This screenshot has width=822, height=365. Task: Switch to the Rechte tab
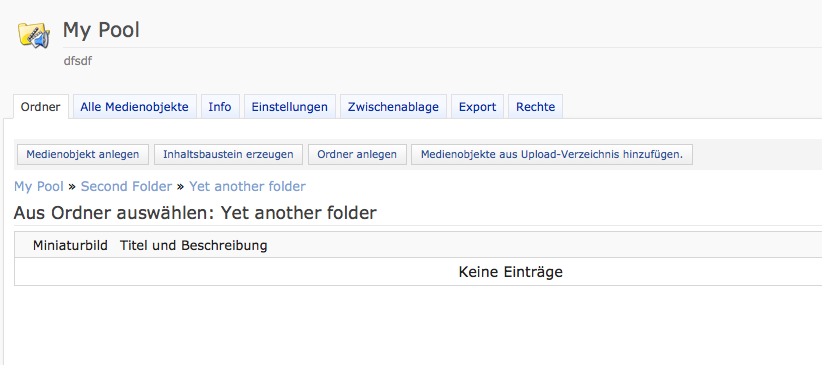535,107
